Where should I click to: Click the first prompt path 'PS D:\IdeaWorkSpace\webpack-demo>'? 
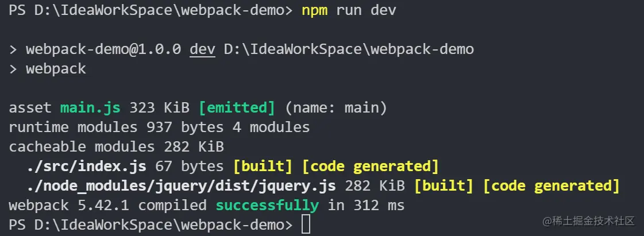coord(151,11)
